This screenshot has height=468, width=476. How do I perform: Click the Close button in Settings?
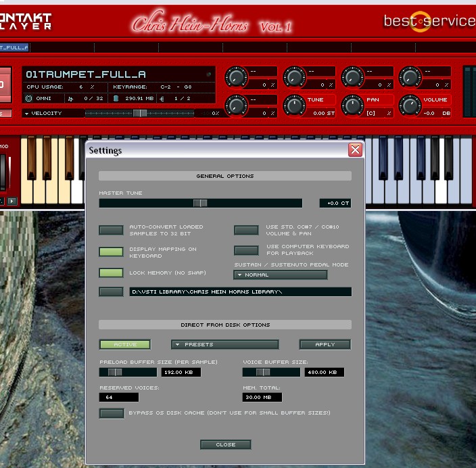point(226,444)
